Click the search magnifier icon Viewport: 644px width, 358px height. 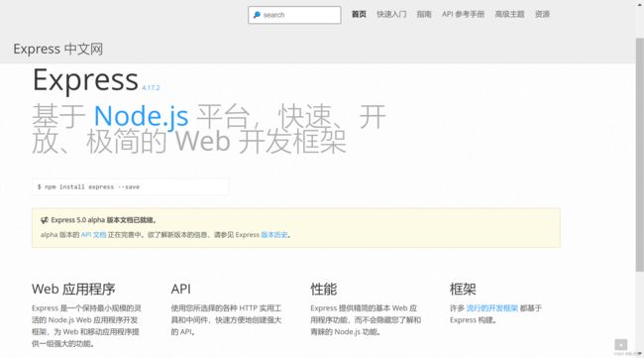257,15
